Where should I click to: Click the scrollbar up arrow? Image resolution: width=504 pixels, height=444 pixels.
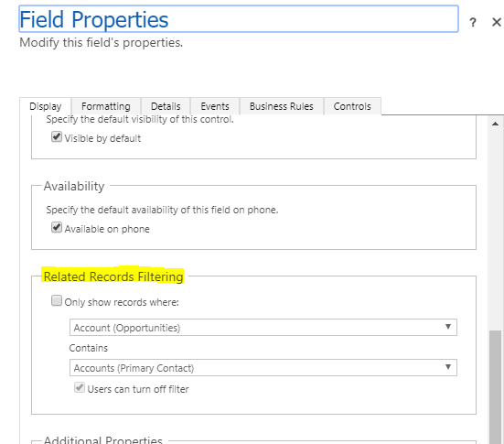[x=496, y=124]
